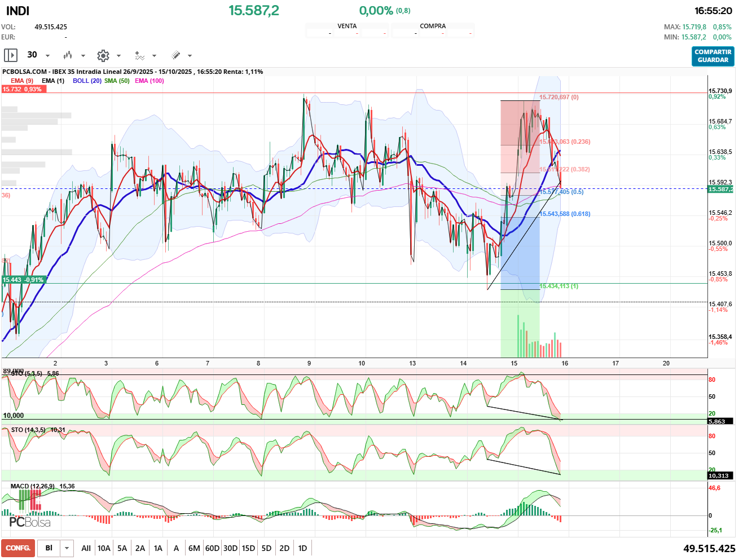Select the 6M time range
This screenshot has height=560, width=743.
[x=194, y=548]
